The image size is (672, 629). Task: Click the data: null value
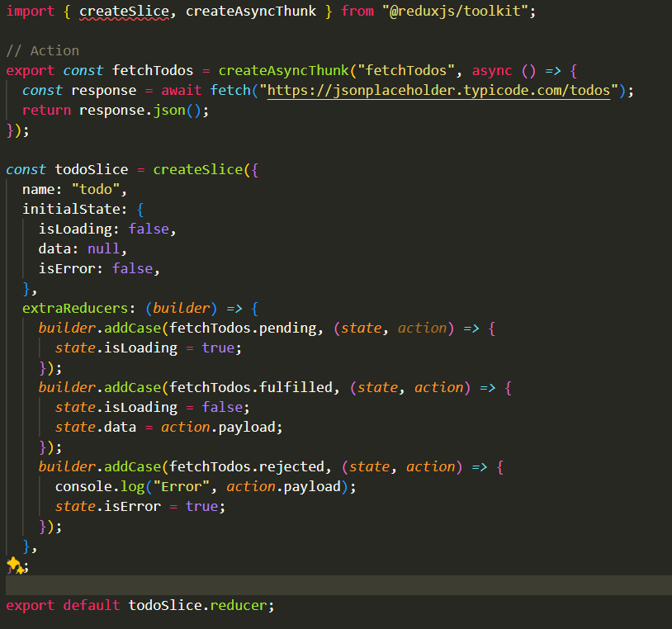point(104,249)
